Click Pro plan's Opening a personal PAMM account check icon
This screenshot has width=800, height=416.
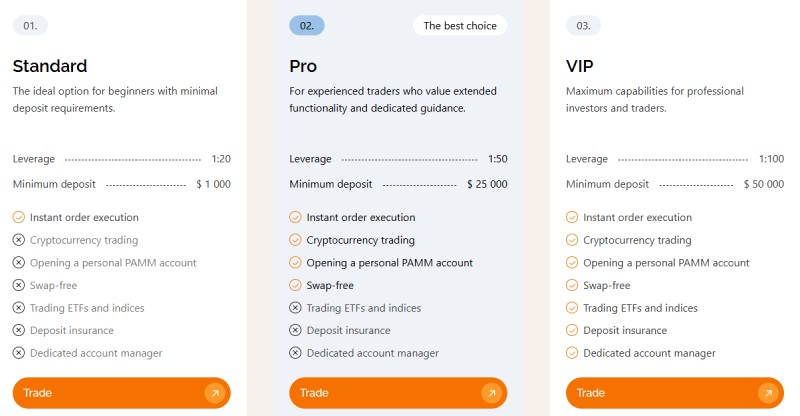point(295,263)
